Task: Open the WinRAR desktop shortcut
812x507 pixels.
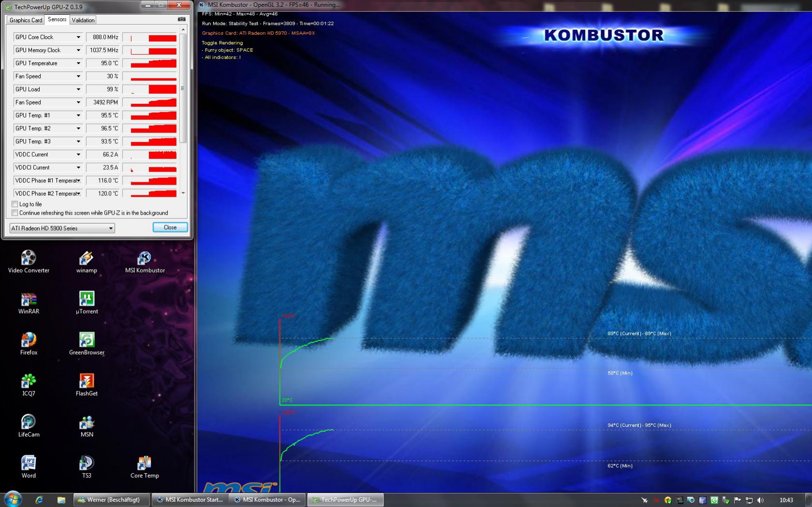Action: tap(29, 303)
